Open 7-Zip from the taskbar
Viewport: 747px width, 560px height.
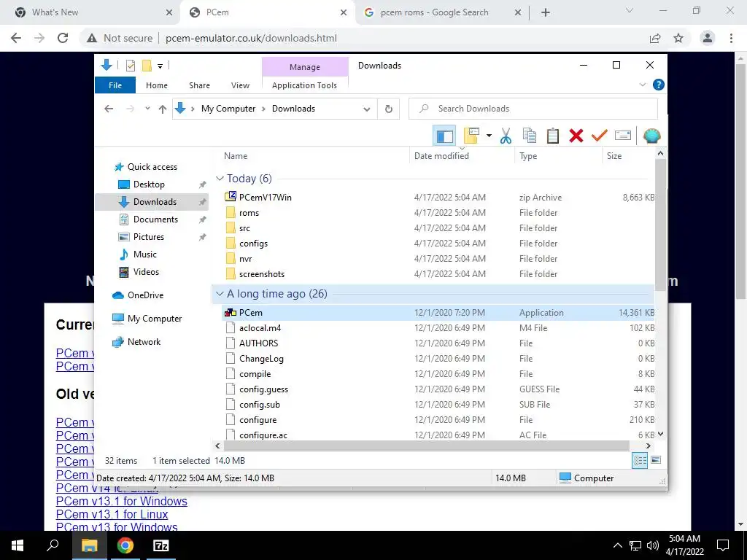[x=161, y=545]
